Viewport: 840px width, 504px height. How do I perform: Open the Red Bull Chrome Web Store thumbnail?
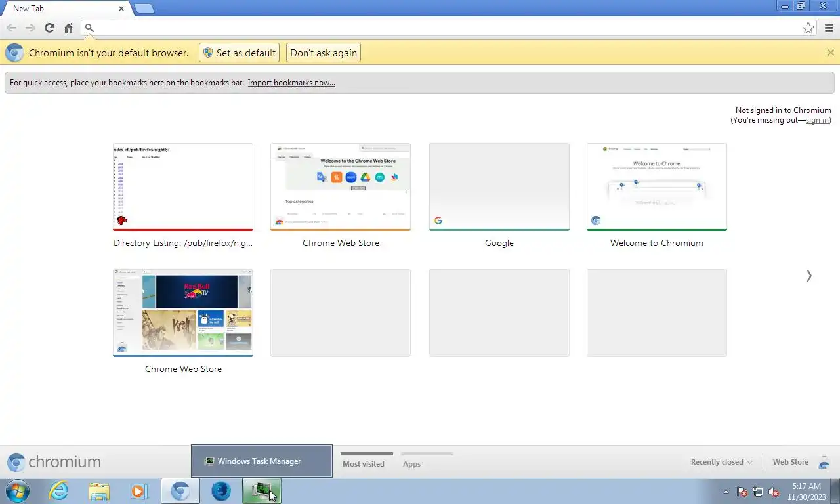point(183,313)
